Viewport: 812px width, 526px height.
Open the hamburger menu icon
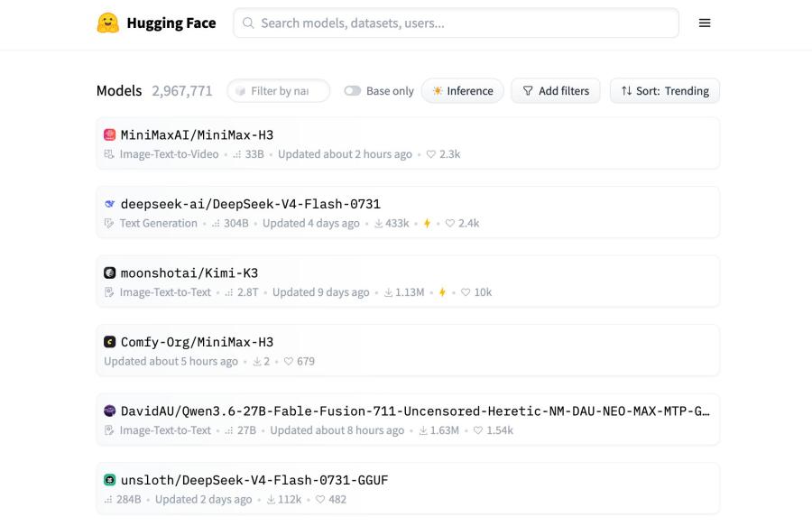tap(705, 23)
